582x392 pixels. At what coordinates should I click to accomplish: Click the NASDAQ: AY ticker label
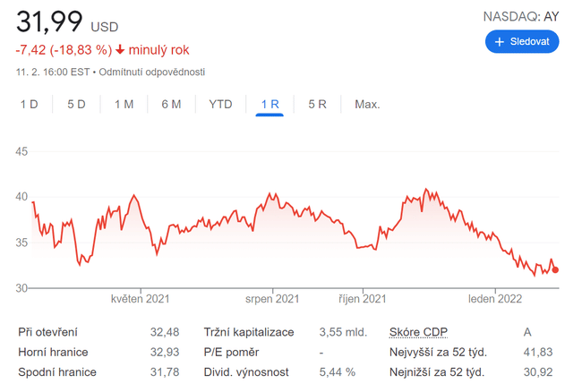[520, 17]
